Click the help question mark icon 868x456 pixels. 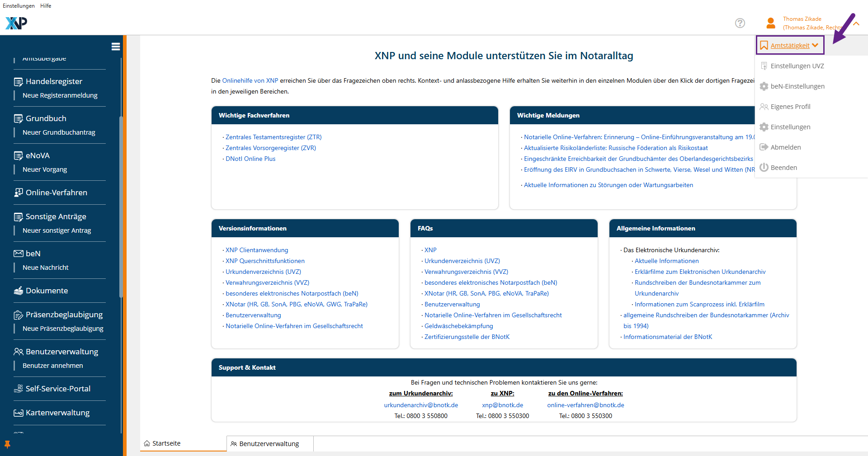[x=740, y=23]
